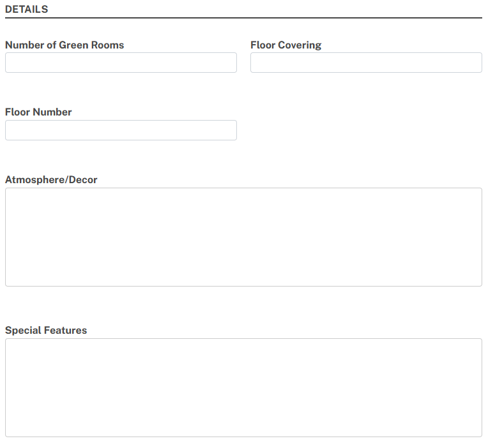The image size is (495, 448).
Task: Click the Number of Green Rooms input field
Action: pyautogui.click(x=121, y=63)
